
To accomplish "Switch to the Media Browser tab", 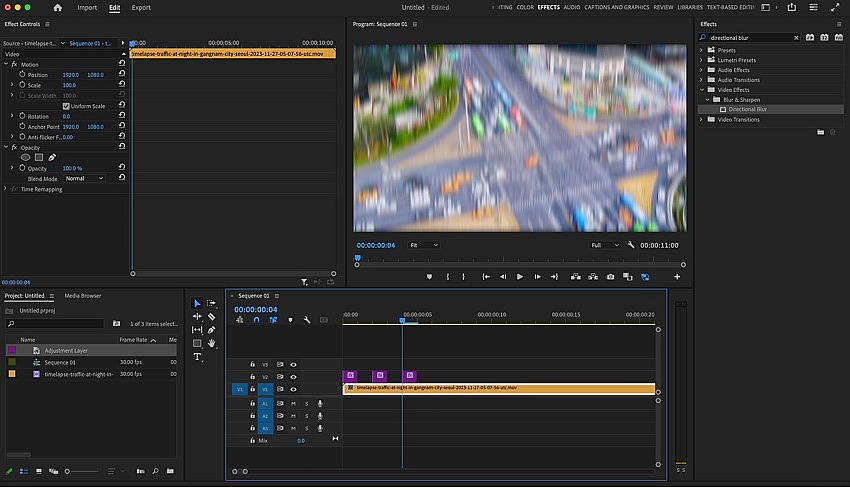I will pyautogui.click(x=83, y=296).
